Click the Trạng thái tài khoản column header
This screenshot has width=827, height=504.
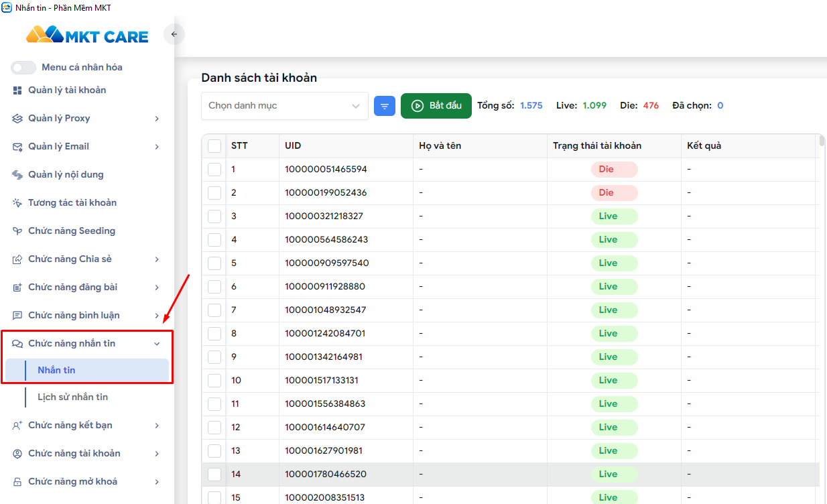614,146
